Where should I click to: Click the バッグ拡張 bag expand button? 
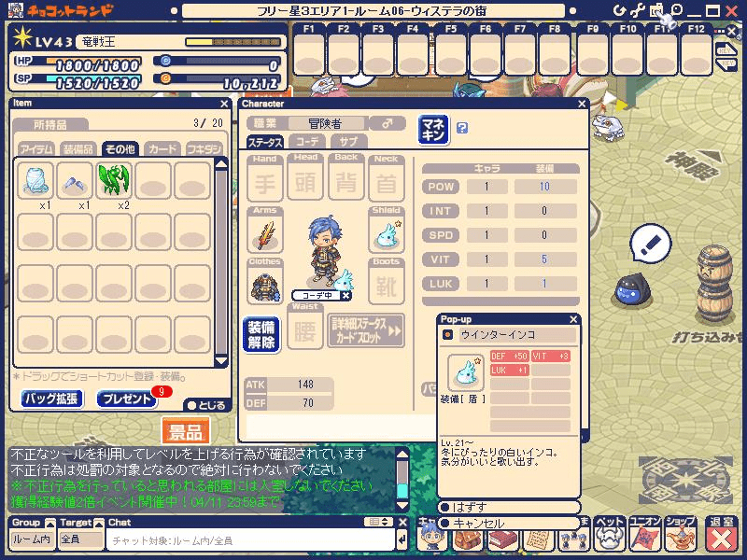(x=52, y=399)
